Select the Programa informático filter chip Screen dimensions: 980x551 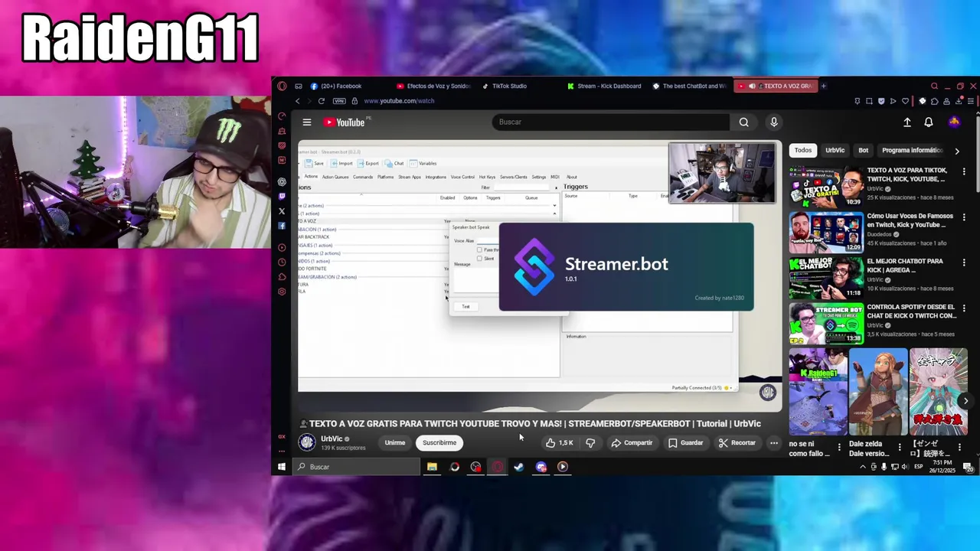[x=911, y=150]
